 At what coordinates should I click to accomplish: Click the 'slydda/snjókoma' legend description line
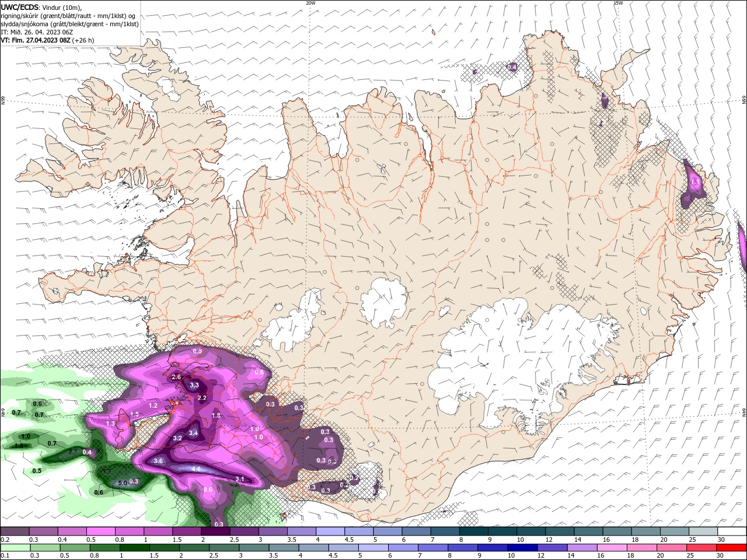tap(70, 24)
